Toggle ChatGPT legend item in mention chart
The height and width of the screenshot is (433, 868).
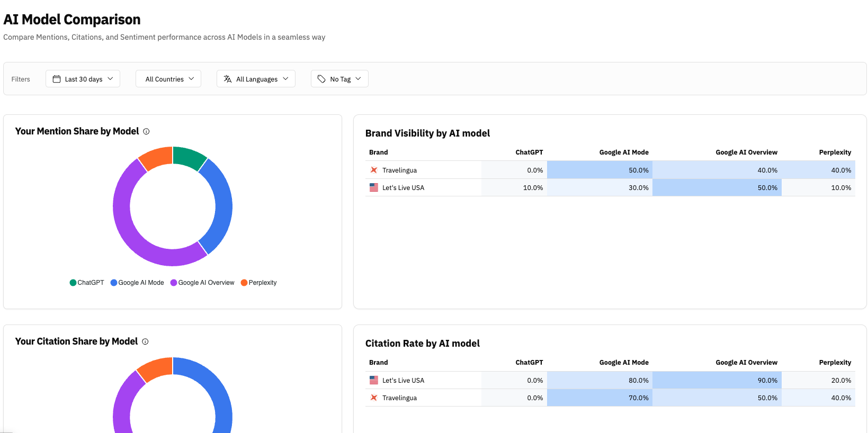(87, 283)
